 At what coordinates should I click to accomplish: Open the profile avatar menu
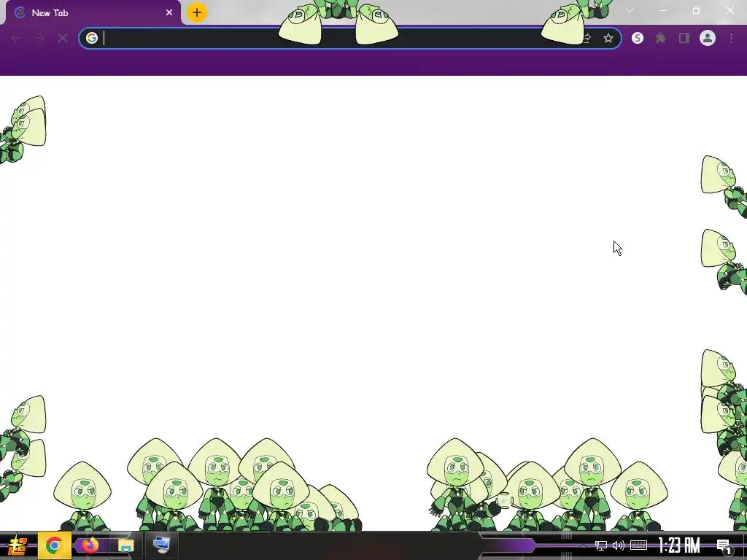[708, 38]
